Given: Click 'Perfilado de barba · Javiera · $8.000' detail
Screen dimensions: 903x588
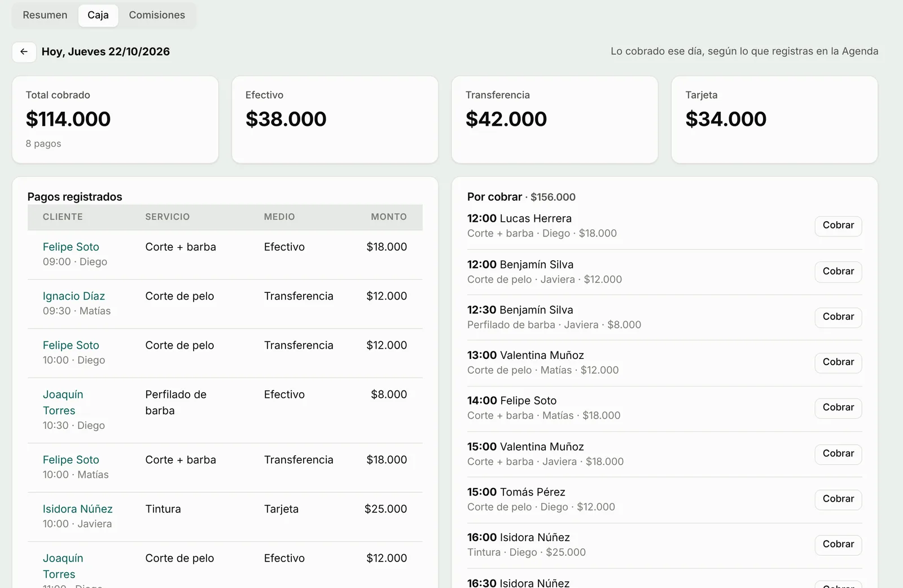Looking at the screenshot, I should point(554,325).
